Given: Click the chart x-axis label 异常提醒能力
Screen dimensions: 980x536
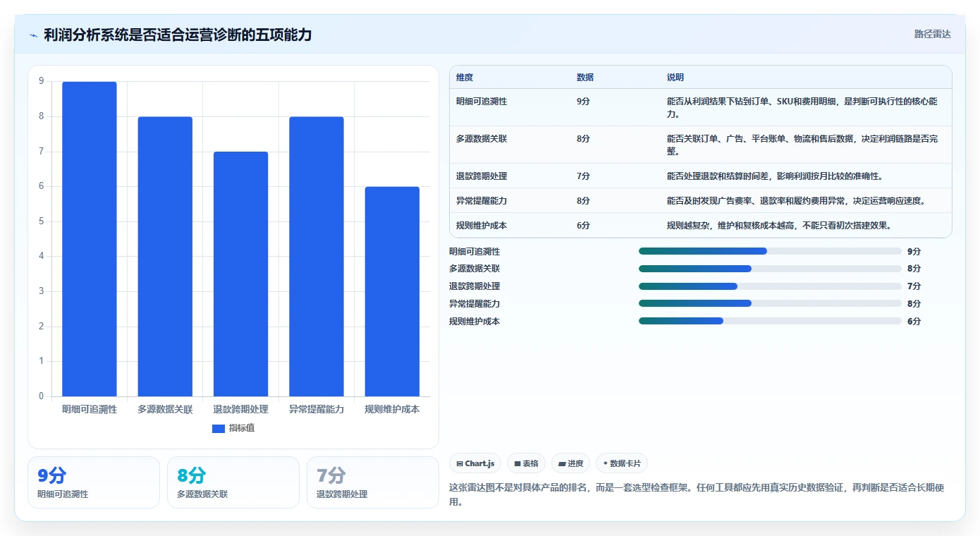Looking at the screenshot, I should (x=317, y=409).
